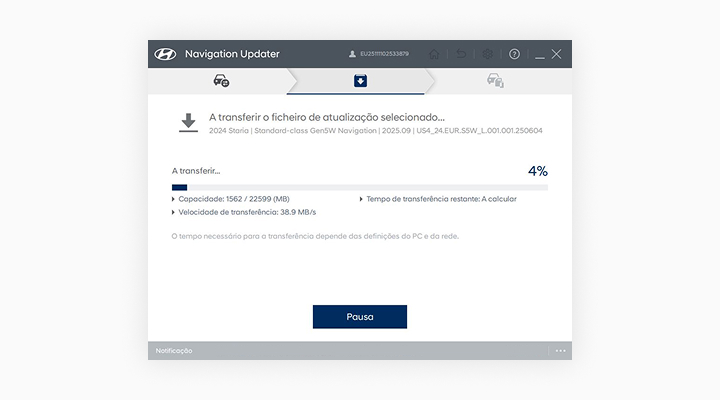Select the final vehicle copy step tab
Image resolution: width=720 pixels, height=400 pixels.
(495, 81)
